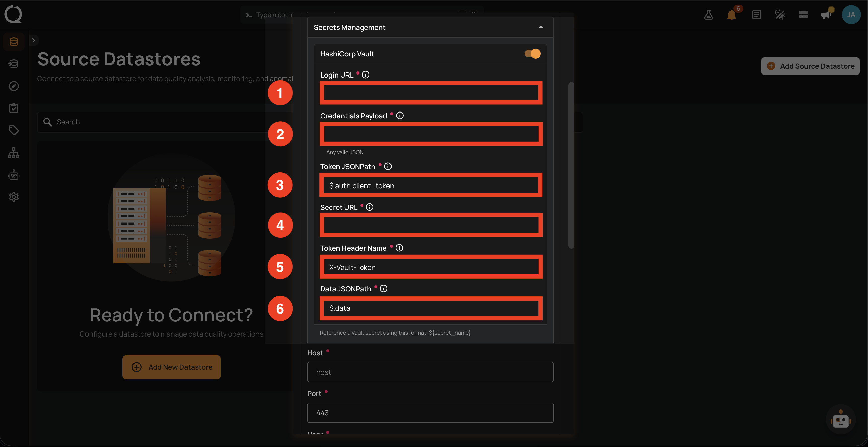The height and width of the screenshot is (447, 868).
Task: Click Add New Datastore button
Action: 171,367
